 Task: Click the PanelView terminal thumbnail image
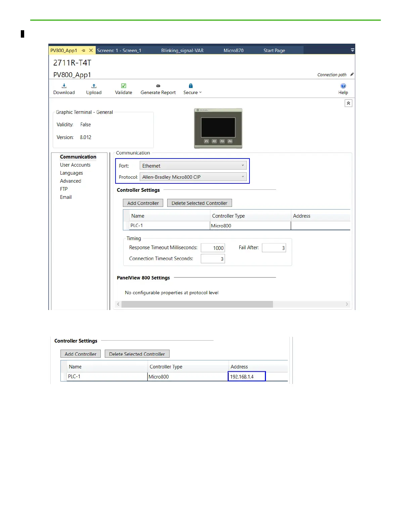pos(218,128)
